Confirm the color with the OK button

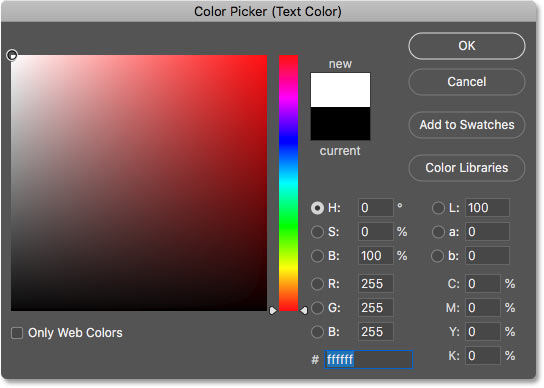click(x=467, y=46)
